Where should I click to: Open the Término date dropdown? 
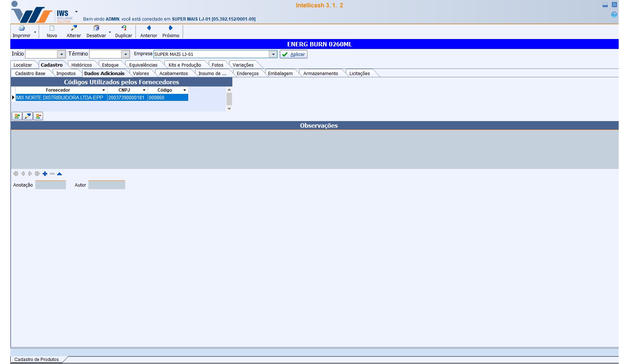click(125, 54)
